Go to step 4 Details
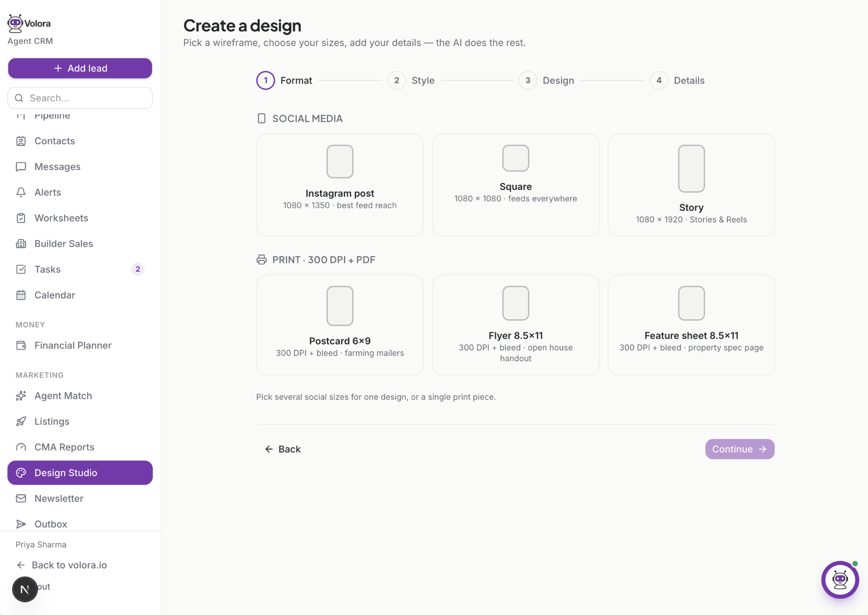The height and width of the screenshot is (615, 868). (x=677, y=80)
